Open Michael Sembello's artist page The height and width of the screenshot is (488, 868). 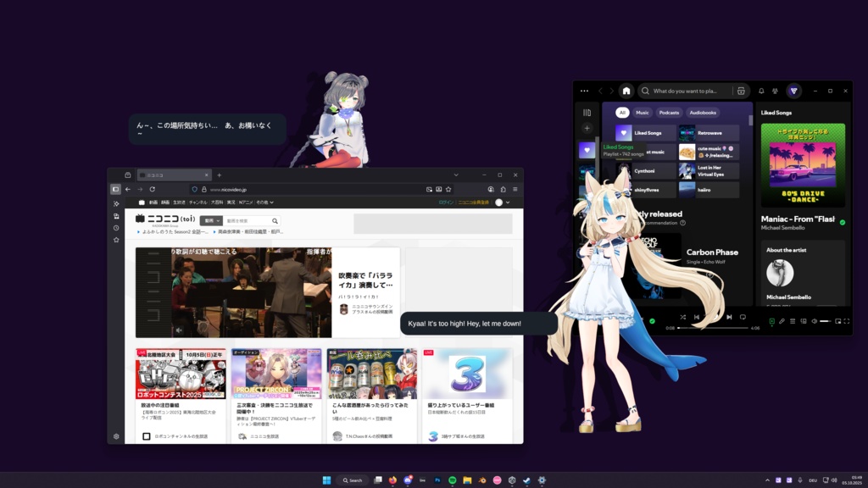click(x=783, y=227)
